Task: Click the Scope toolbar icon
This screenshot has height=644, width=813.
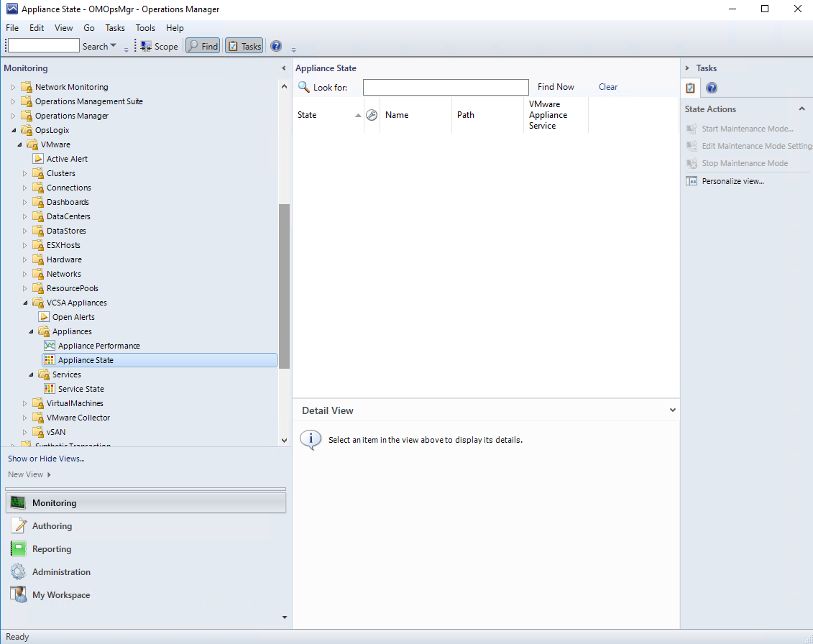Action: point(146,46)
